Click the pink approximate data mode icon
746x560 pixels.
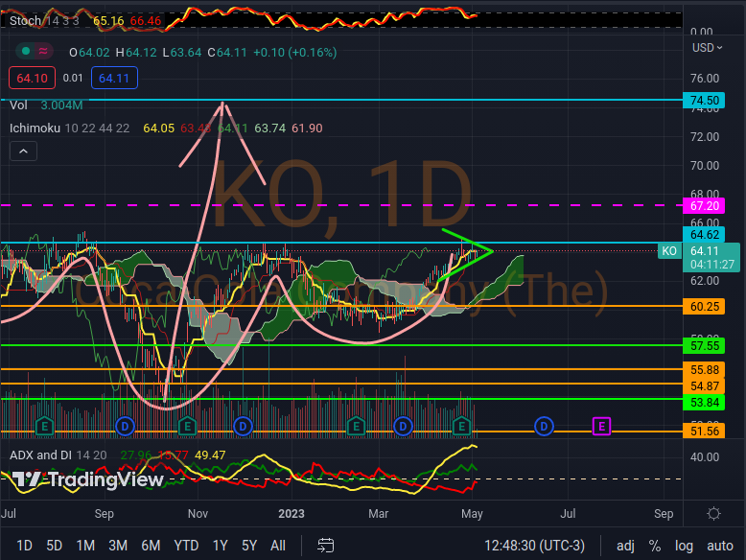pyautogui.click(x=43, y=51)
